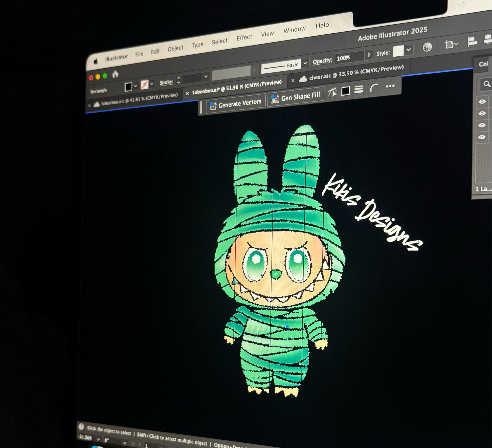Click the search icon in the right panel

click(x=486, y=84)
